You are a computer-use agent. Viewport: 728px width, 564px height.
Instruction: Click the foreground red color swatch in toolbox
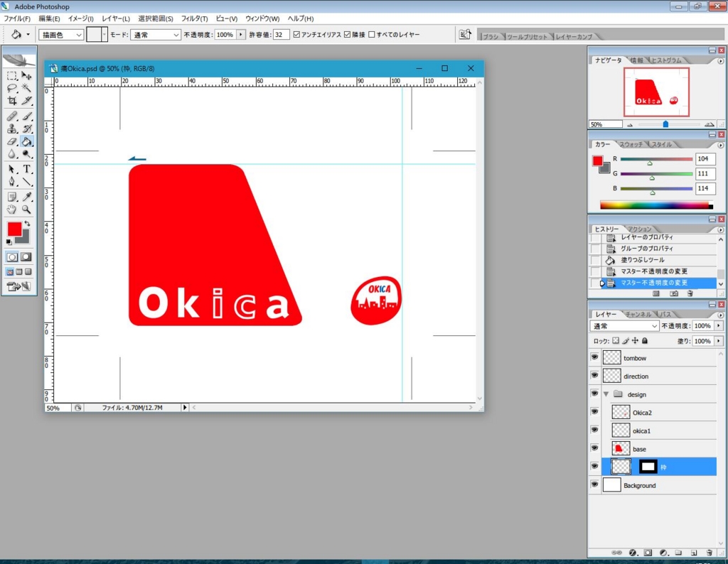(x=14, y=229)
